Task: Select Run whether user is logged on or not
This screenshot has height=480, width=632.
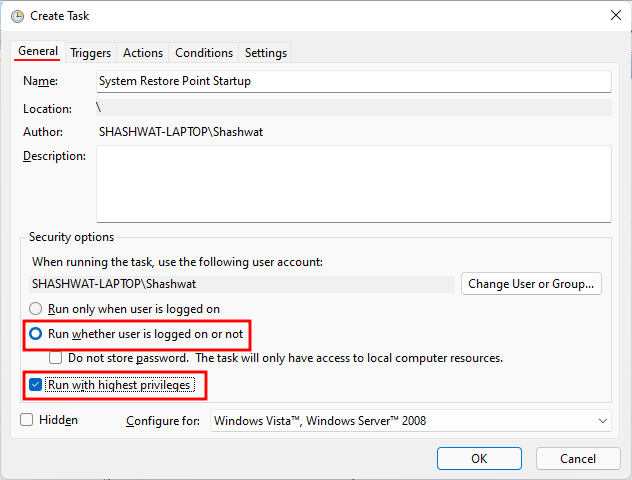Action: [x=37, y=333]
